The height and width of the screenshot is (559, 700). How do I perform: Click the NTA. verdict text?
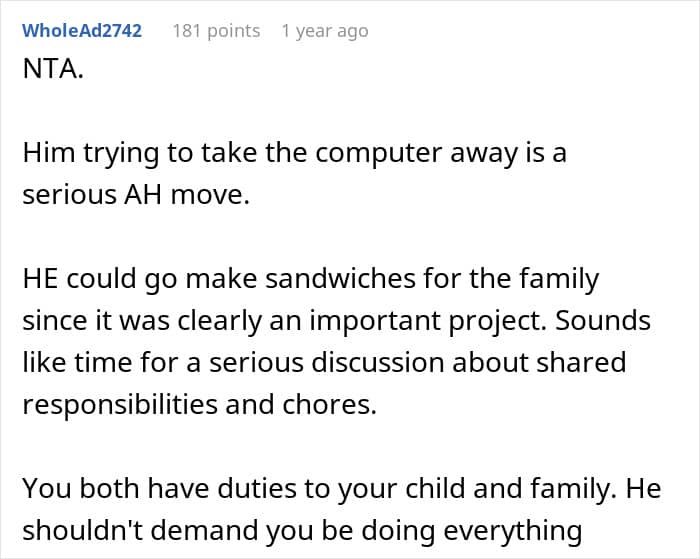[53, 69]
